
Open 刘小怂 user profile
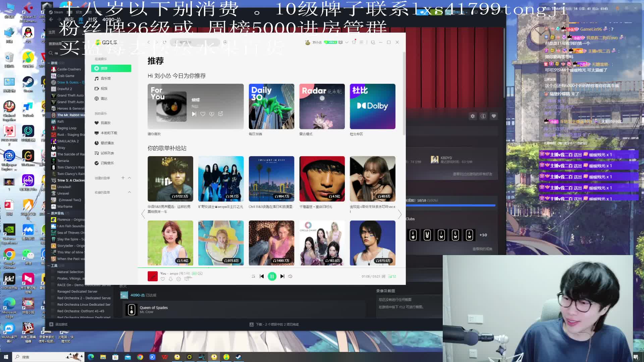pos(317,42)
